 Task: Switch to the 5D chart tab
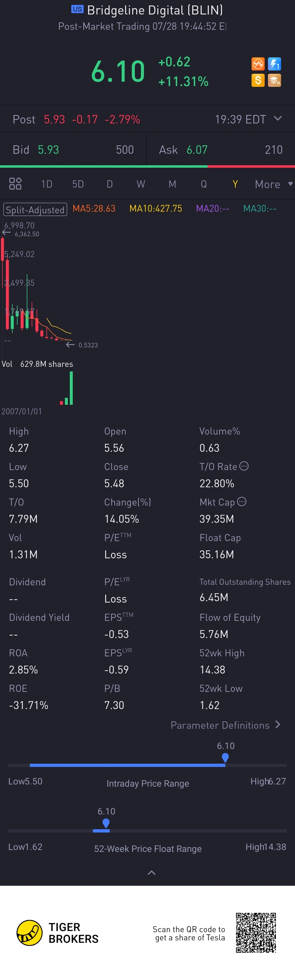[78, 184]
